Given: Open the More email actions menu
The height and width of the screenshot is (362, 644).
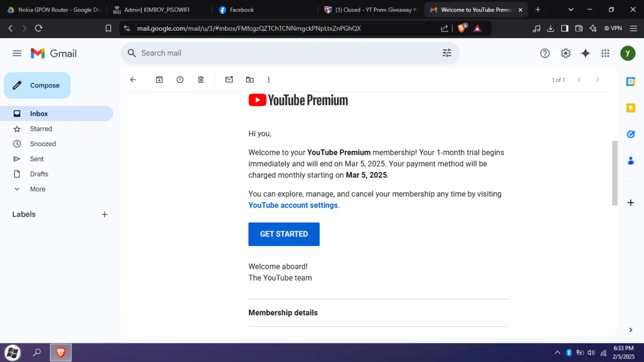Looking at the screenshot, I should click(x=269, y=79).
